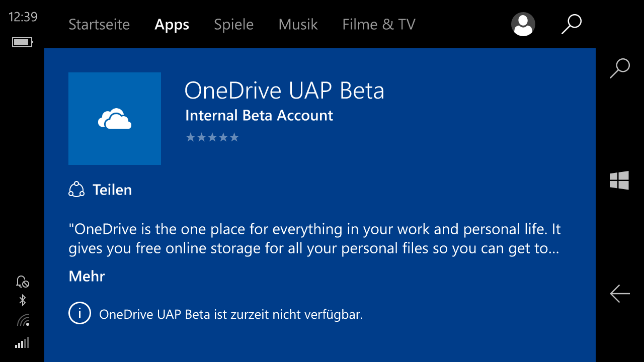
Task: Click the 'zurzeit nicht verfügbar' status message
Action: tap(231, 315)
